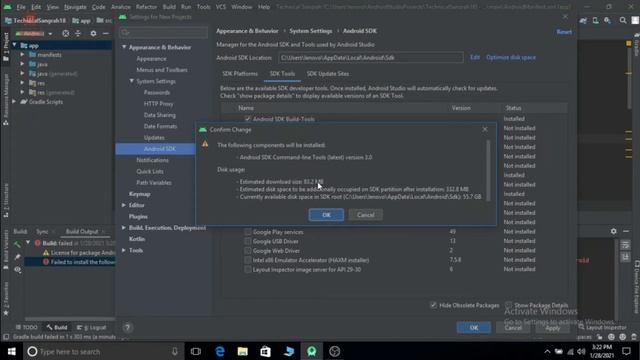Open Microsoft Store from the taskbar
The image size is (640, 360).
(265, 351)
